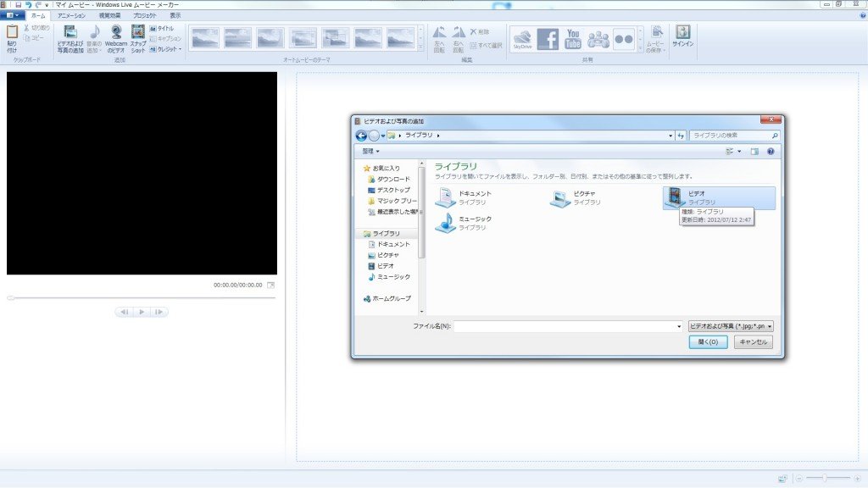Click the back arrow in the file dialog
Viewport: 868px width, 488px height.
(x=361, y=136)
